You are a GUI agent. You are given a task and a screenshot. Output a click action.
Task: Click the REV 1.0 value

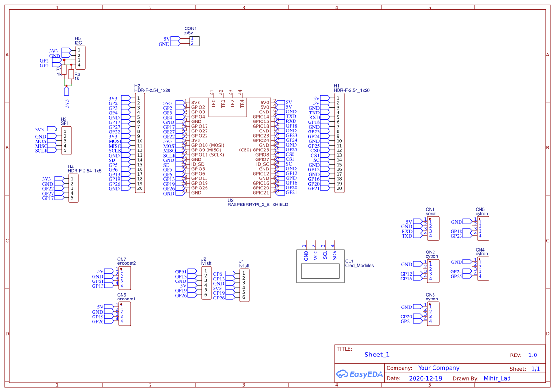(532, 355)
